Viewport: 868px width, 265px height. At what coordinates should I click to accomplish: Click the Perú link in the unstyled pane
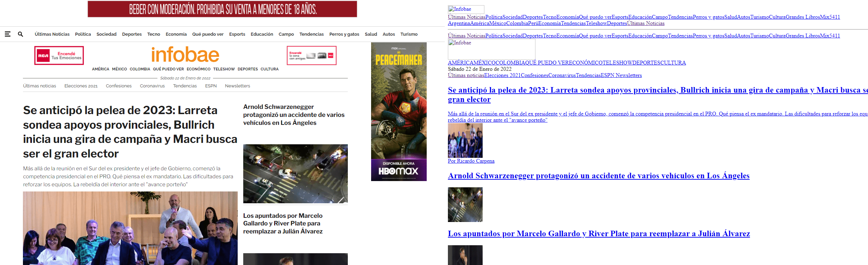click(x=533, y=23)
